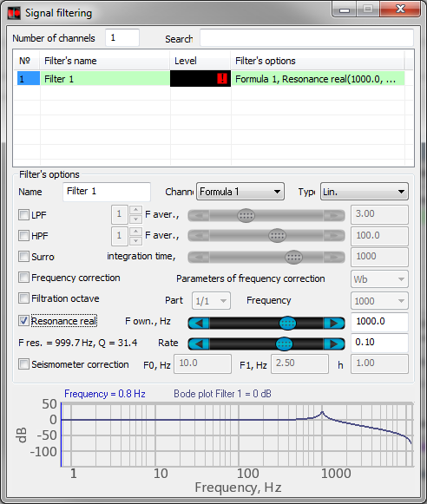The image size is (427, 504).
Task: Toggle Filtration octave checkbox
Action: (23, 298)
